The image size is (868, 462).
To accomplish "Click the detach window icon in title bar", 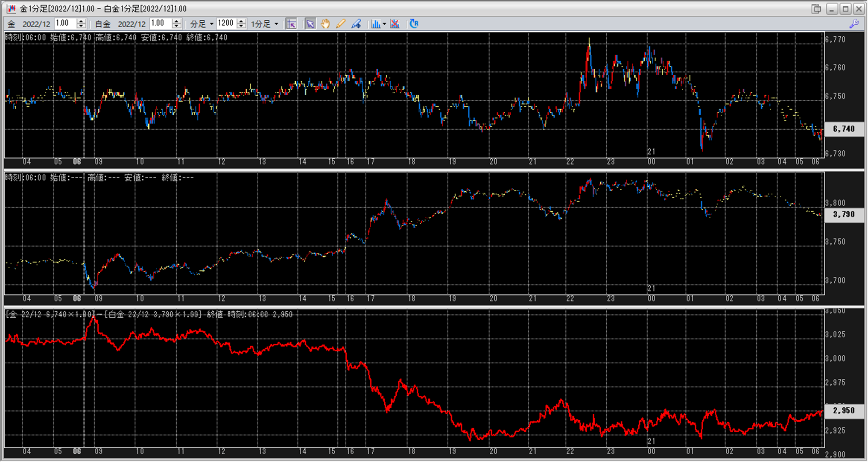I will (816, 9).
